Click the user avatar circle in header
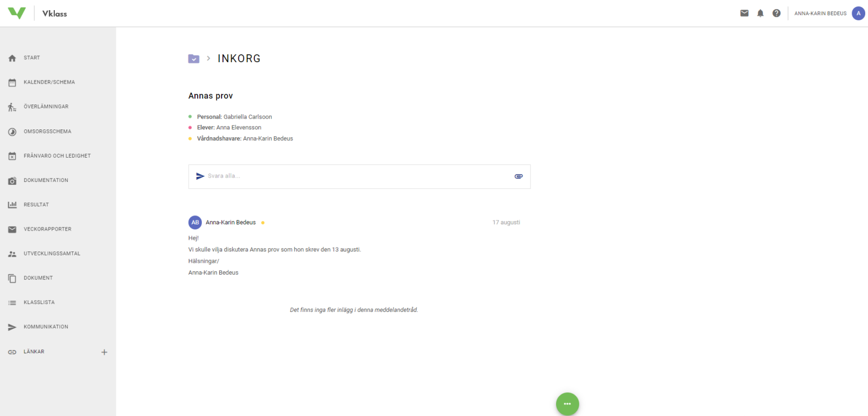 point(858,13)
